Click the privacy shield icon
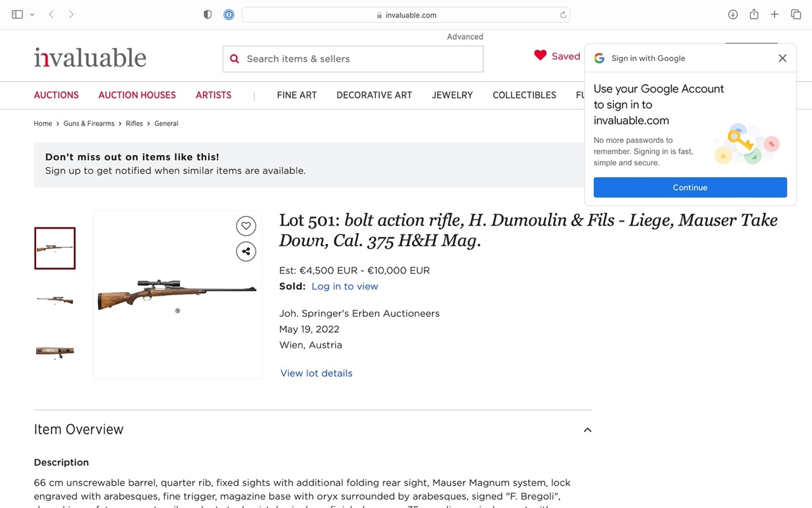The width and height of the screenshot is (812, 508). (x=207, y=15)
